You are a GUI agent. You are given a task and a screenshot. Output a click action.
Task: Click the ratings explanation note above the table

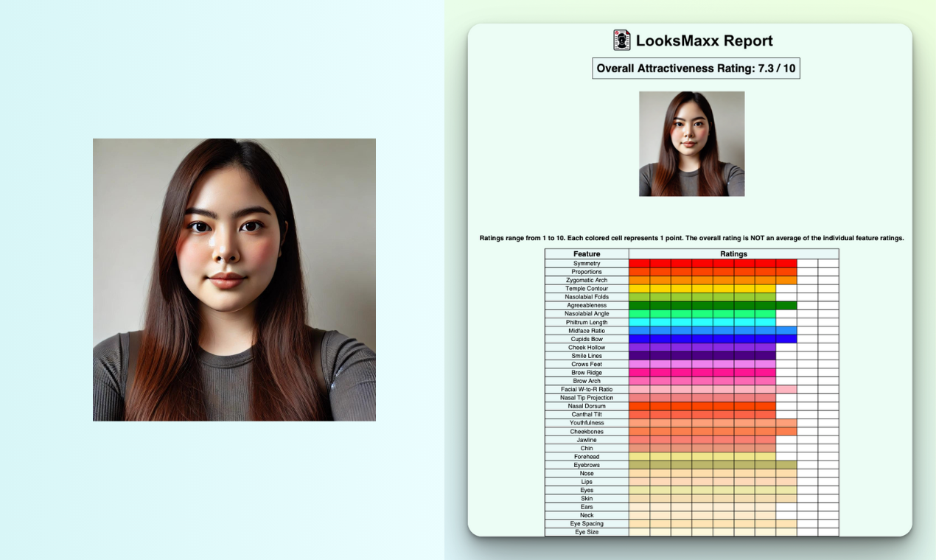691,238
